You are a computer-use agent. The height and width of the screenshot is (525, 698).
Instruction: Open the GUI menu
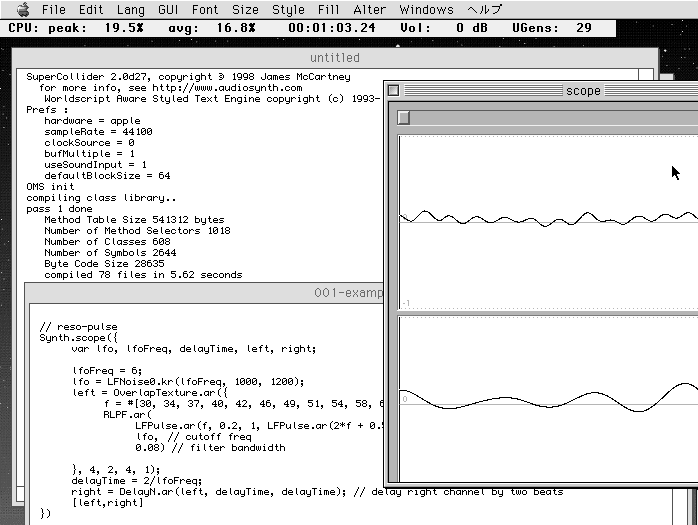pos(168,9)
